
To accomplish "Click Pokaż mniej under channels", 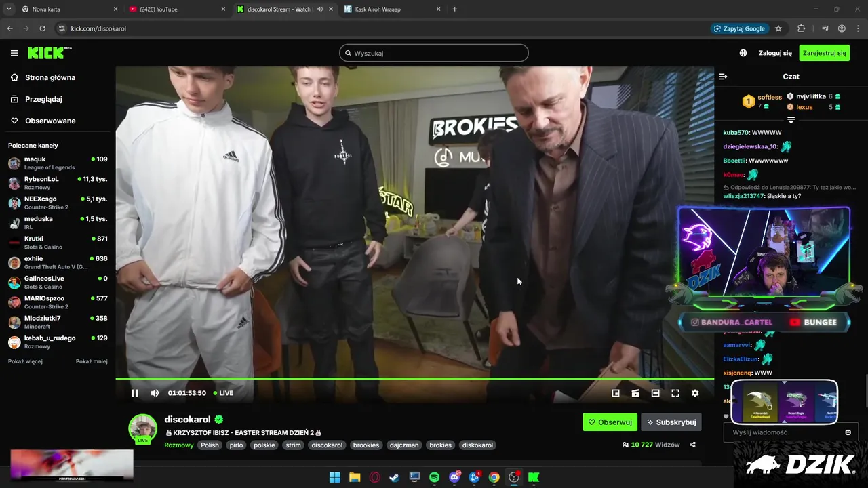I will click(92, 361).
